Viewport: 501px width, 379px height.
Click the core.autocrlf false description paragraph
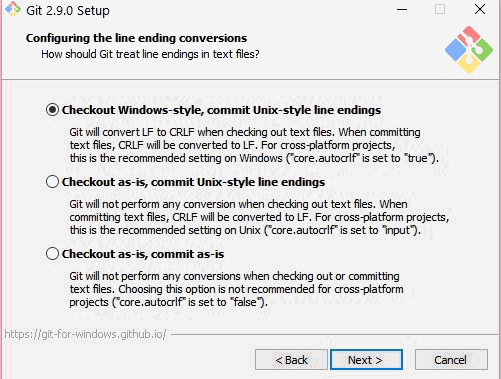pyautogui.click(x=236, y=289)
